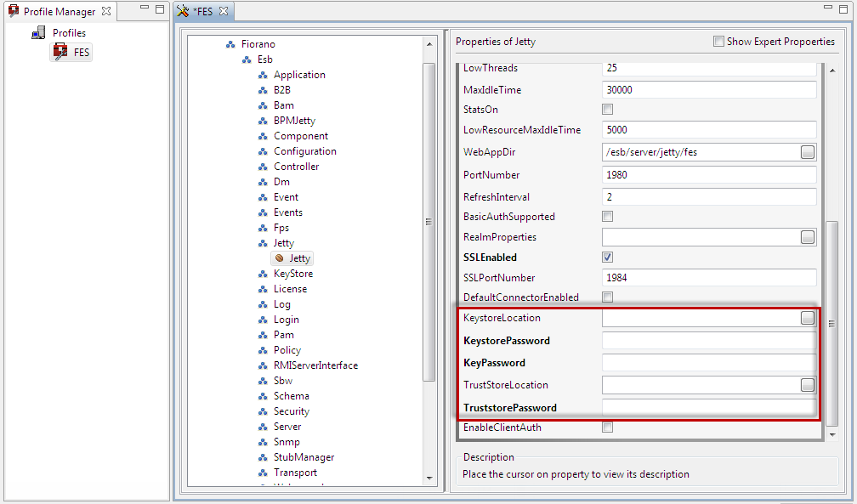The height and width of the screenshot is (504, 857).
Task: Close the FES editor tab
Action: pos(223,11)
